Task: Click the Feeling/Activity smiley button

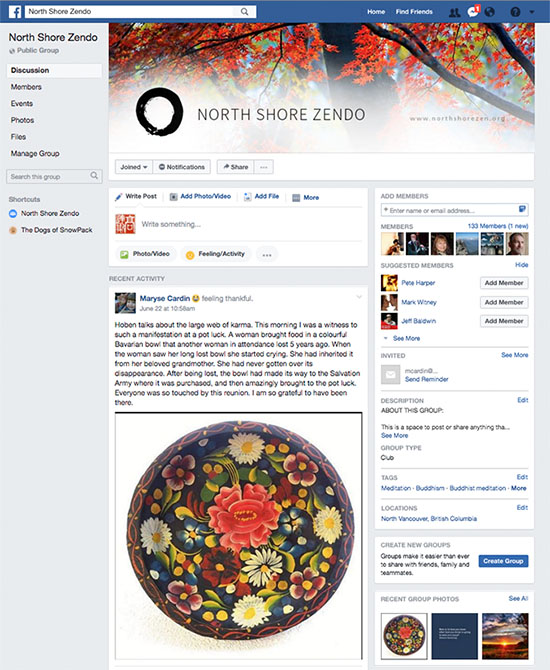Action: click(216, 254)
